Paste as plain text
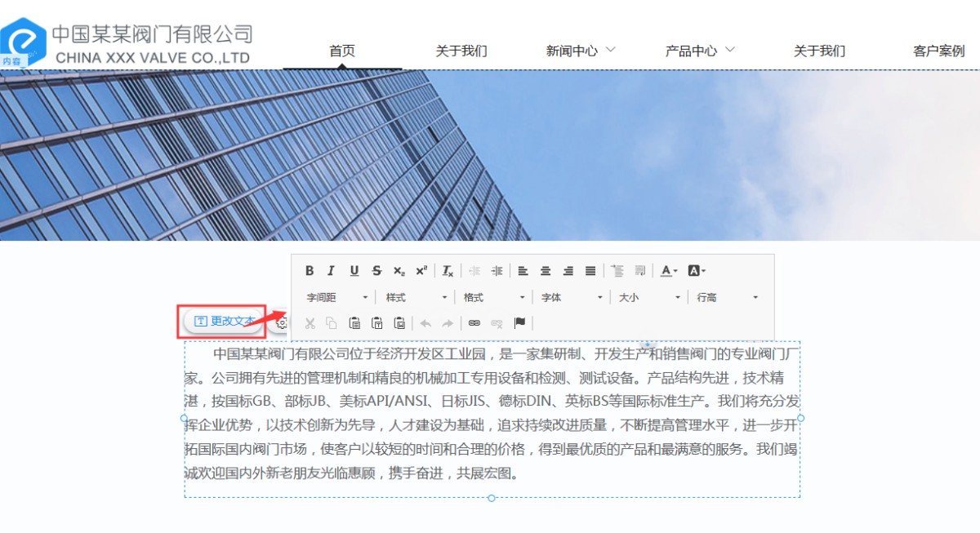This screenshot has width=980, height=533. click(376, 323)
